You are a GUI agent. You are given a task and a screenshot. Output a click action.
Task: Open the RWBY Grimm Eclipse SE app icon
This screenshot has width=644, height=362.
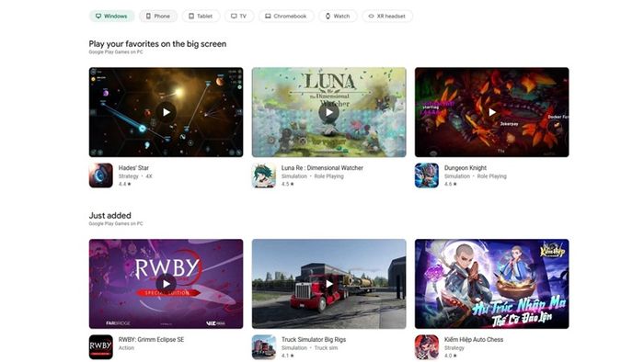pyautogui.click(x=100, y=346)
